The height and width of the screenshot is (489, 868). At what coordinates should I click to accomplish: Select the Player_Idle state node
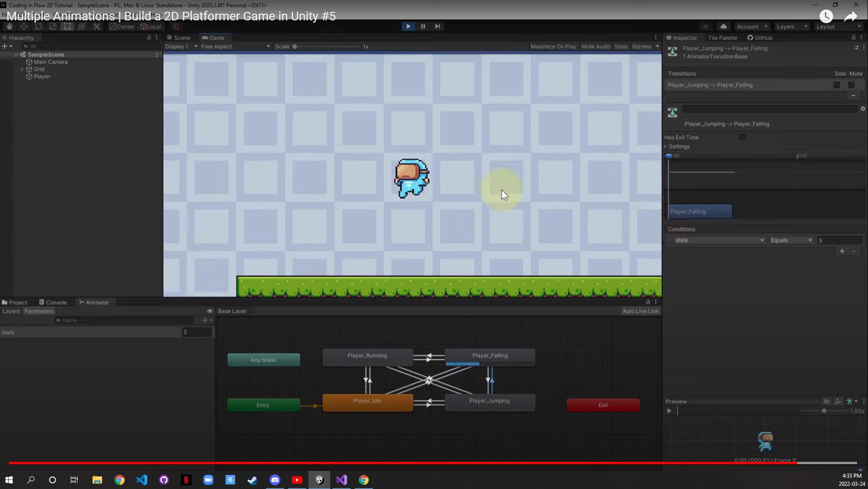tap(367, 403)
